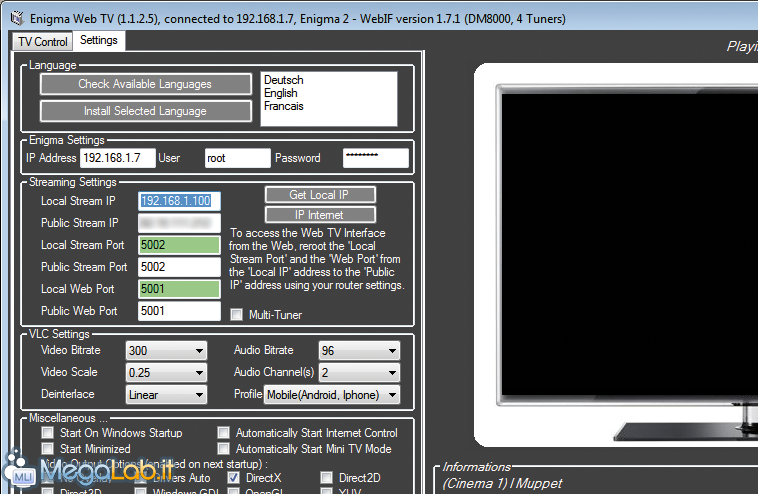Screen dimensions: 758x494
Task: Uncheck the DirectX video output option
Action: [233, 478]
